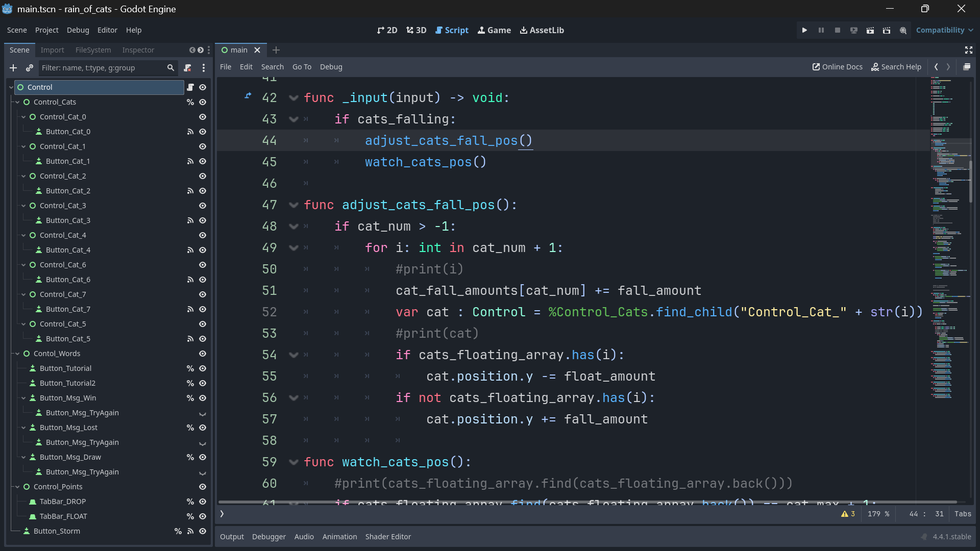Screen dimensions: 980x551
Task: Open signals of Button_Cat_3
Action: (x=190, y=220)
